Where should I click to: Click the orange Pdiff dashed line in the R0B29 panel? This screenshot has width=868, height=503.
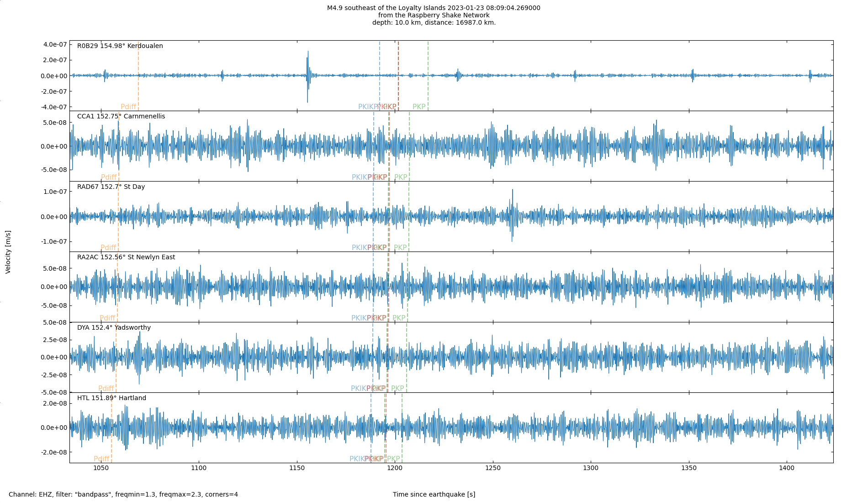point(138,75)
